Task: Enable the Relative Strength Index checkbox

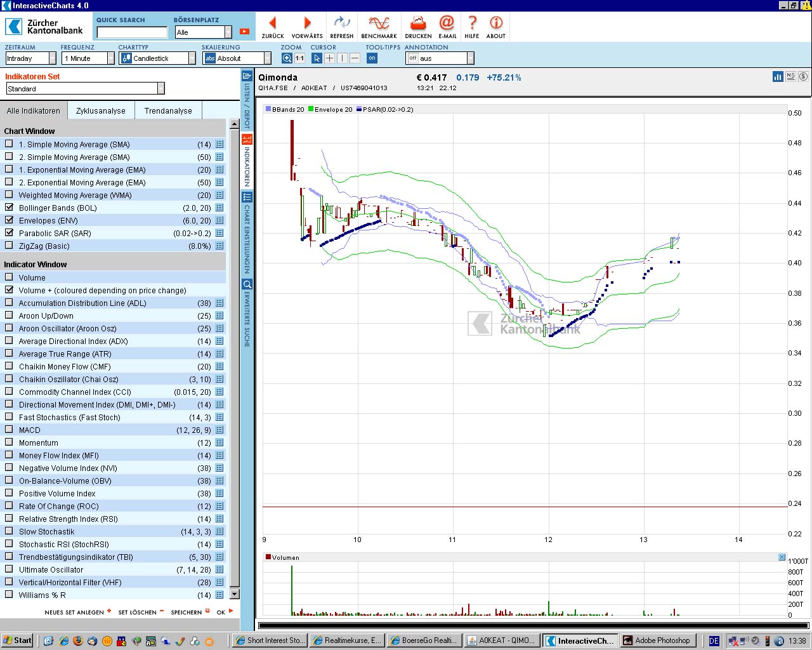Action: (x=9, y=519)
